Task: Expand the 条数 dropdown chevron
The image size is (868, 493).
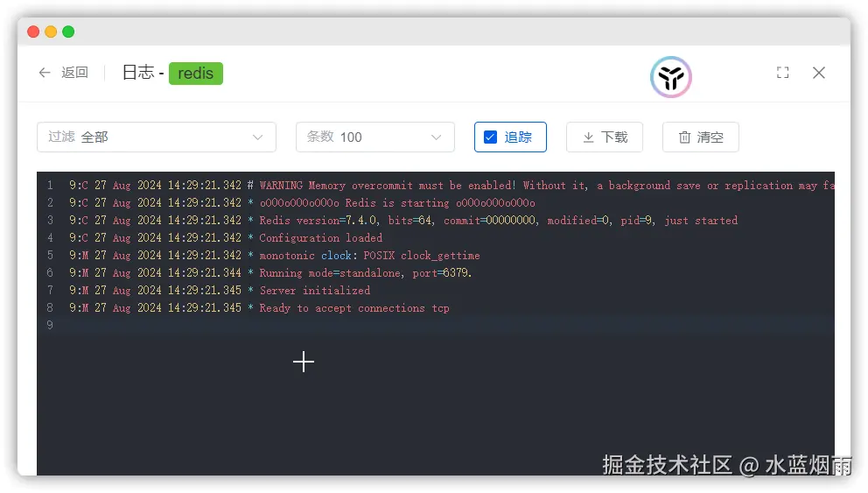Action: click(x=437, y=137)
